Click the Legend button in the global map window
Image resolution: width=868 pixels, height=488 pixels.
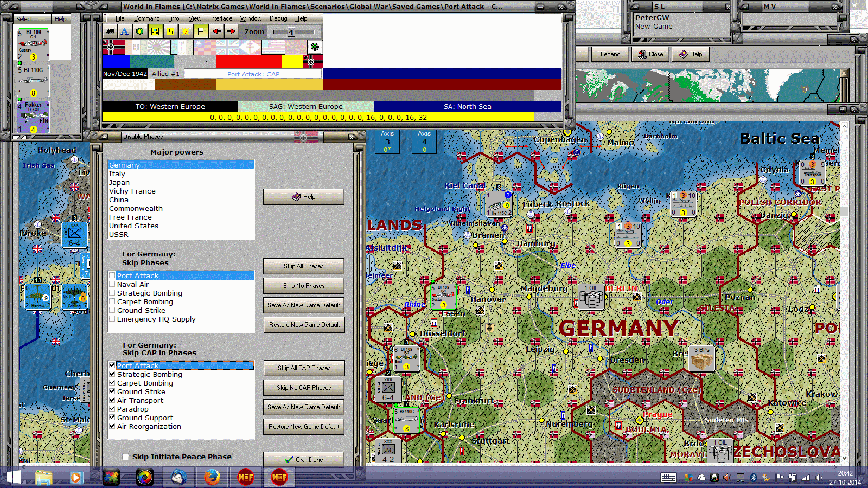point(610,54)
